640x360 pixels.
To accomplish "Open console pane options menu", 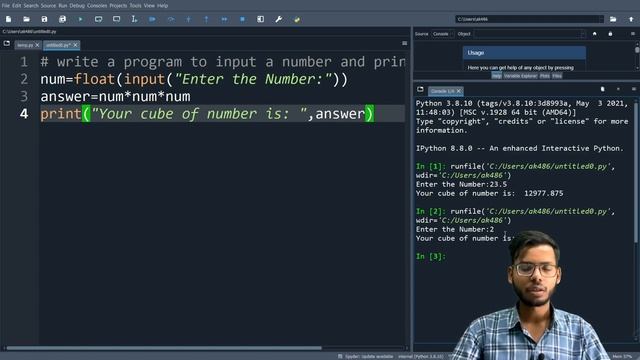I will [x=633, y=89].
